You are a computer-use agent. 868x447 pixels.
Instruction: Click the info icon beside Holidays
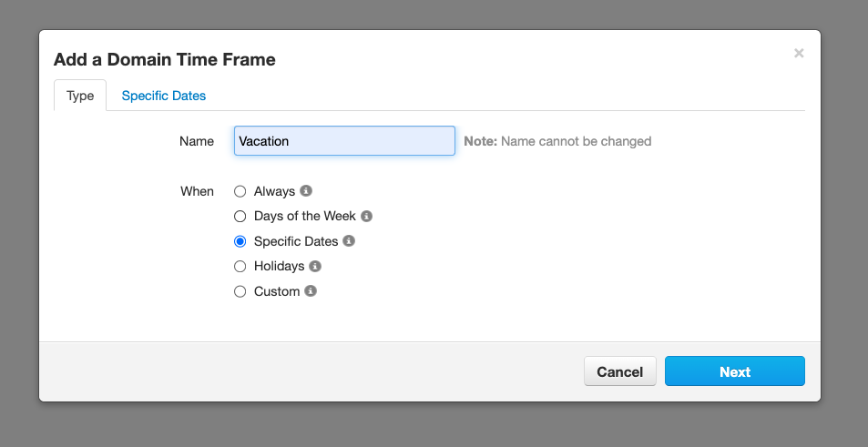pos(315,267)
